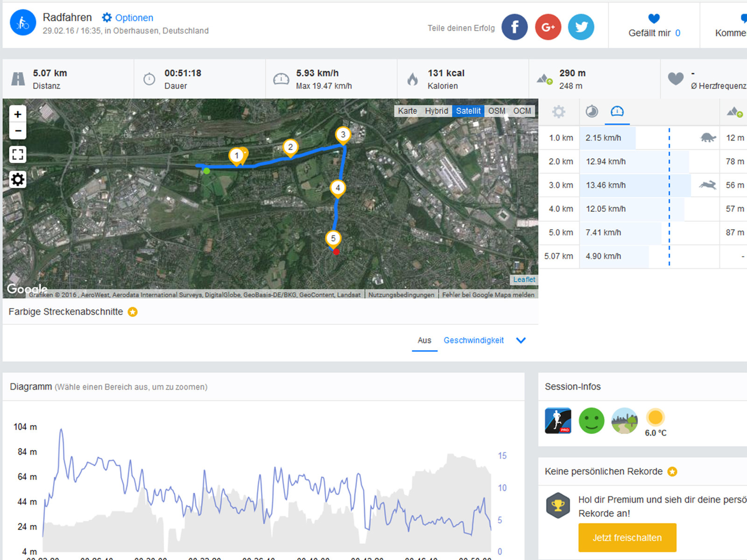Switch splits table to pace tab
The width and height of the screenshot is (747, 560).
pos(592,112)
